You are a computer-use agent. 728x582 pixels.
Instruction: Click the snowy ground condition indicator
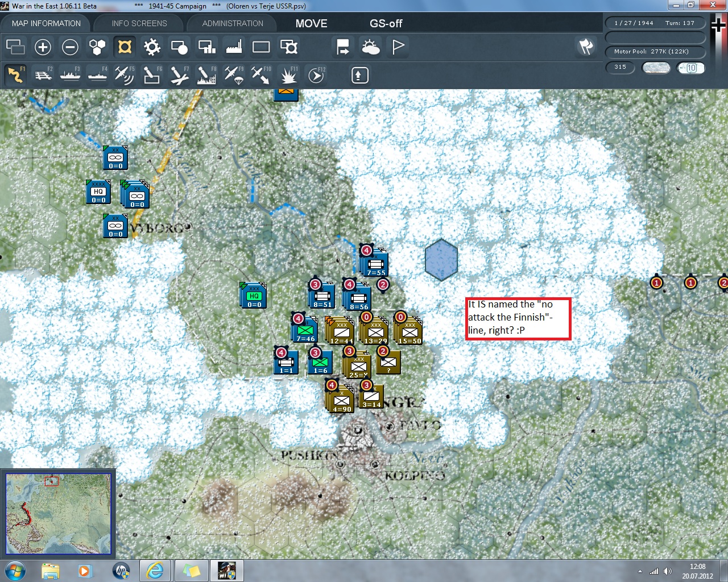(x=656, y=68)
